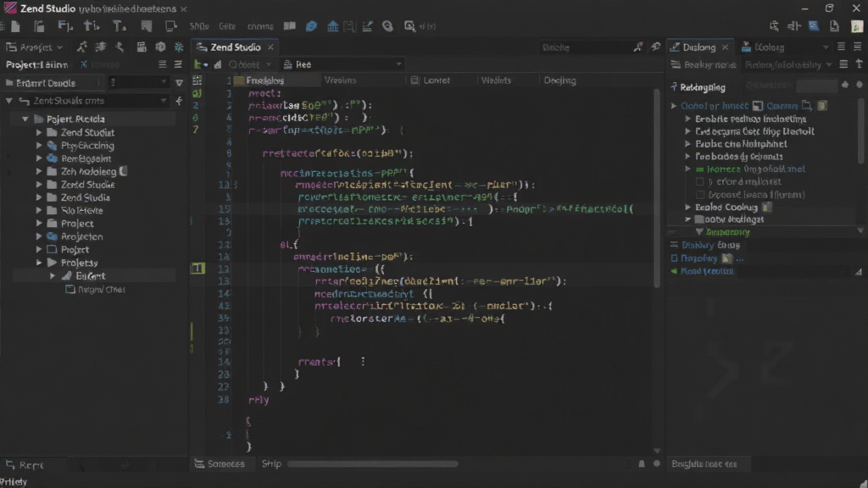Click the lock icon in the bottom status bar

pos(642,463)
